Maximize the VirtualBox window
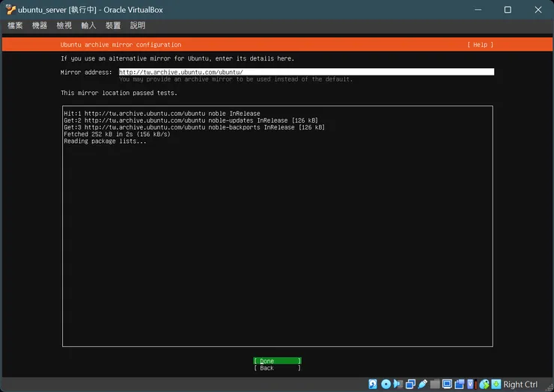Screen dimensions: 554x392 pos(508,10)
